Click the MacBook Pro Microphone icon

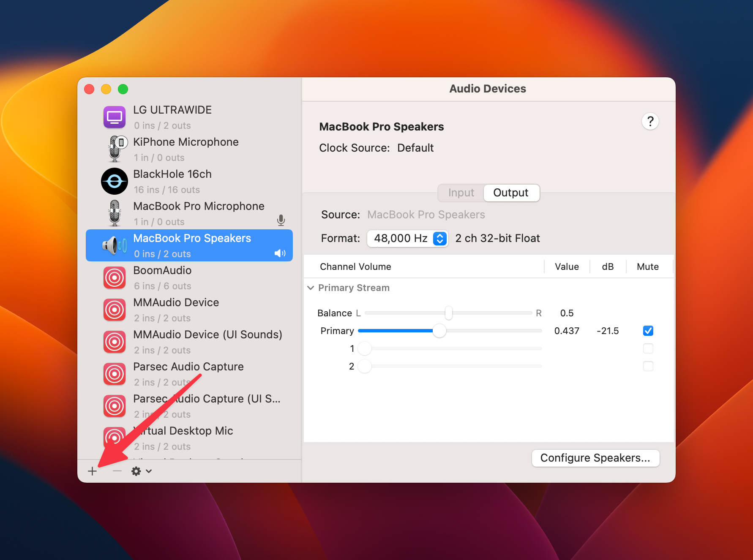pos(115,213)
